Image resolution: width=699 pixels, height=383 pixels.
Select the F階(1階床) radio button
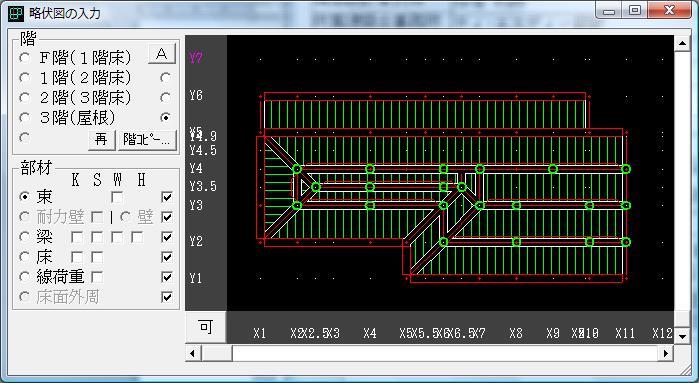pyautogui.click(x=25, y=58)
